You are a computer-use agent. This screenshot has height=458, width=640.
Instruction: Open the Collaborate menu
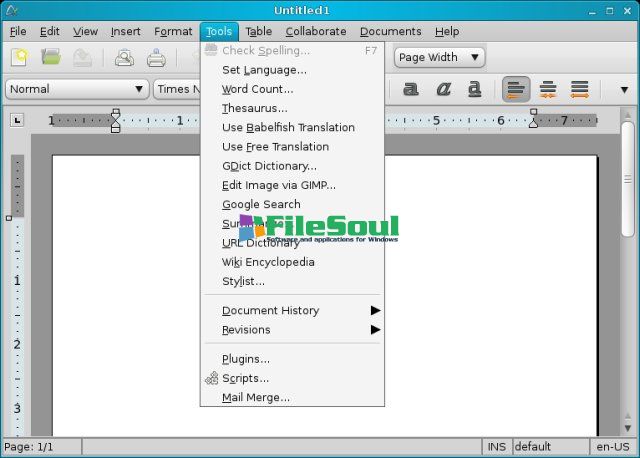(x=316, y=31)
